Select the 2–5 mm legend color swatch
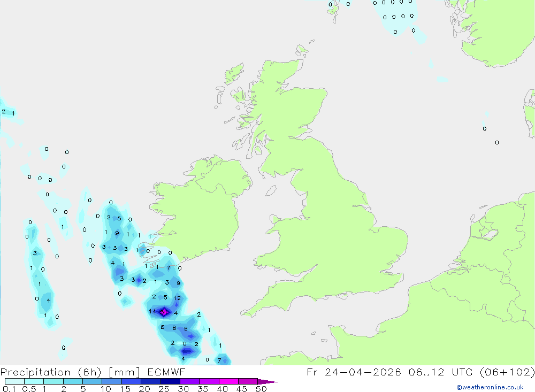Image resolution: width=535 pixels, height=392 pixels. pos(73,381)
